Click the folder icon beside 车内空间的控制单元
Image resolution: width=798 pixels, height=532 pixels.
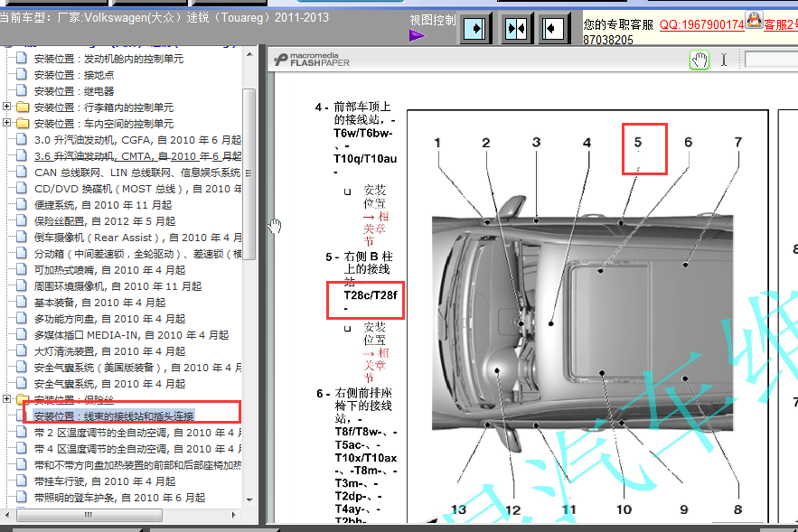tap(23, 124)
